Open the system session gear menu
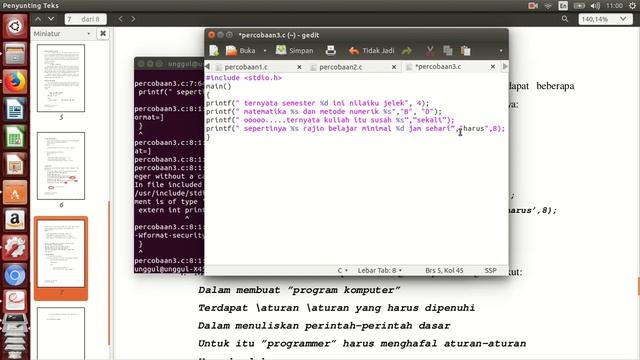 click(632, 6)
